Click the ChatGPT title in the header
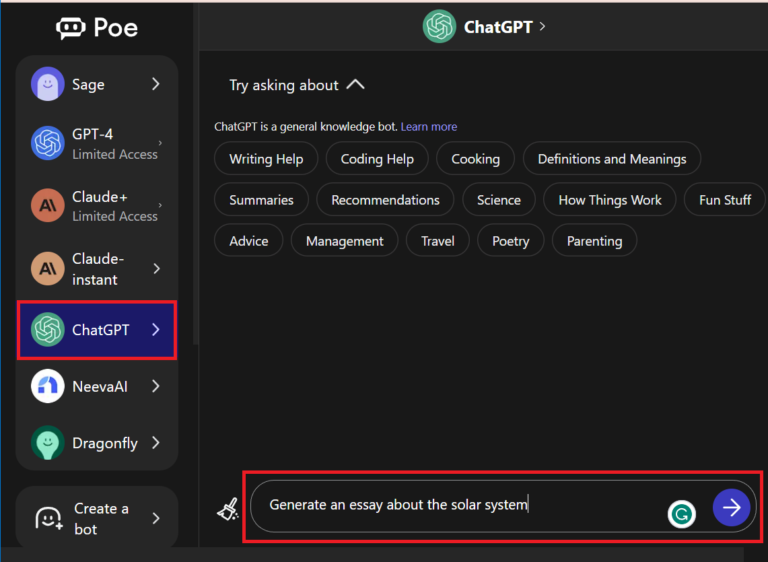This screenshot has width=768, height=562. coord(498,27)
